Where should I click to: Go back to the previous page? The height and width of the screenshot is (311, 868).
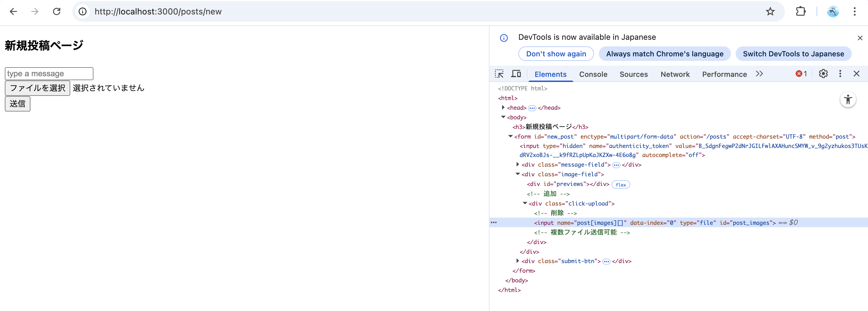(x=13, y=11)
